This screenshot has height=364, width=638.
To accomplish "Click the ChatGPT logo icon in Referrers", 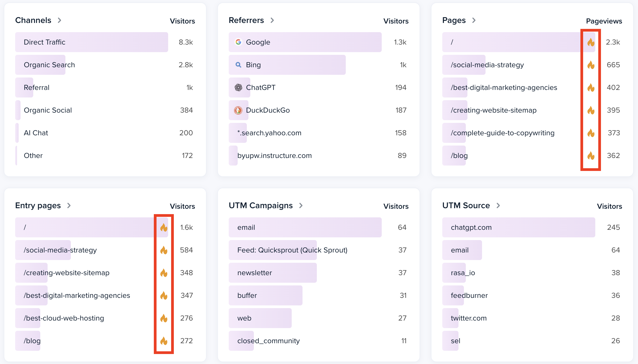I will pos(238,87).
